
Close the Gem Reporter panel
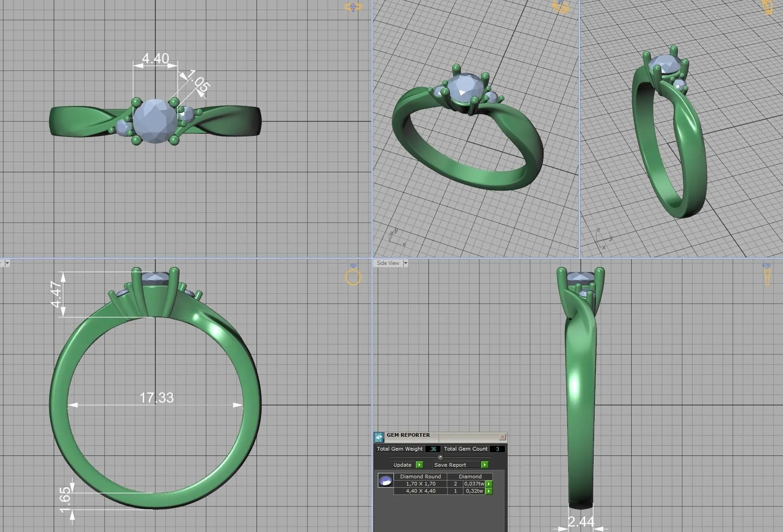point(502,437)
